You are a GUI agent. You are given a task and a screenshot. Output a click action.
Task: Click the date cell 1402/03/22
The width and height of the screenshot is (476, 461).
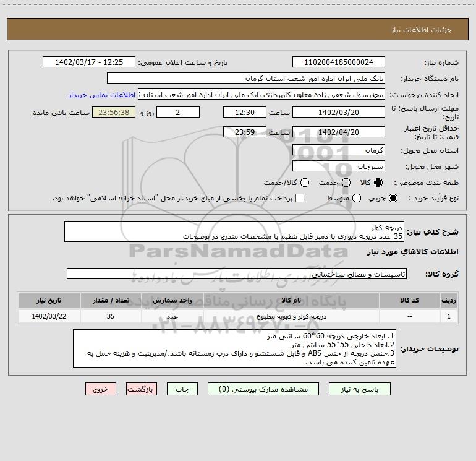click(49, 316)
